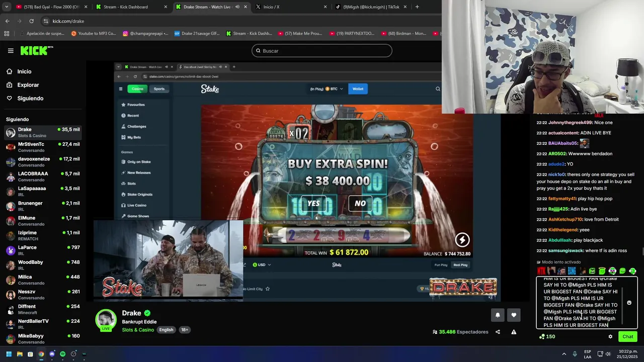Expand BTC currency dropdown in Stake
The image size is (644, 362).
click(334, 89)
